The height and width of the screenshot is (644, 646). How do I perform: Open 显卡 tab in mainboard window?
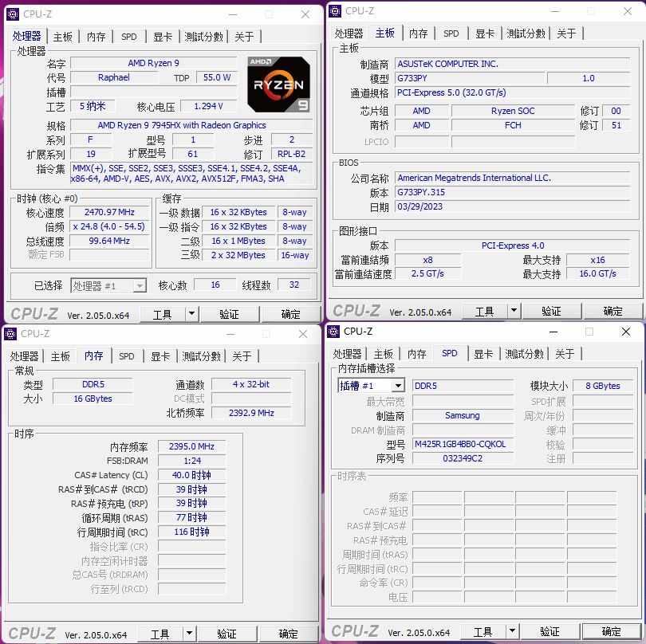tap(485, 33)
